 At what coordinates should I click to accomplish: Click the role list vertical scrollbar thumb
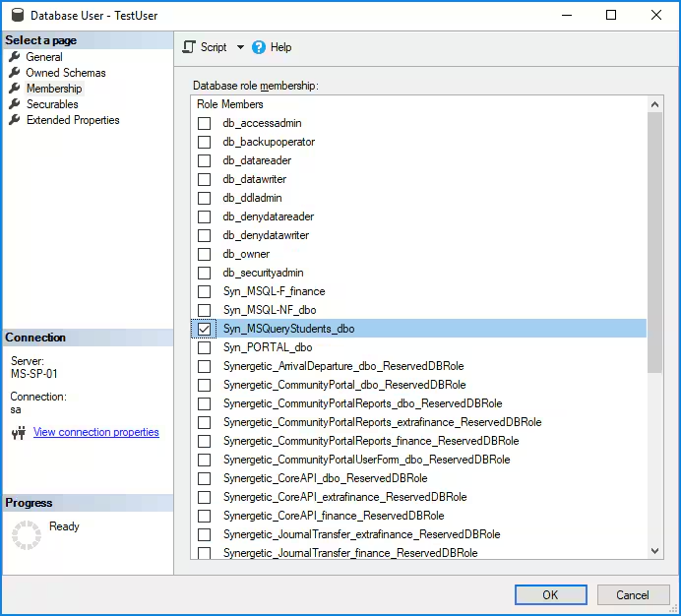click(655, 242)
